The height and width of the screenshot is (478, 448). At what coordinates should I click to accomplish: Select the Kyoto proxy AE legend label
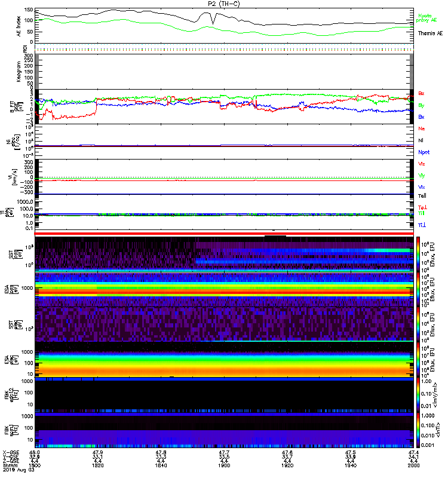[430, 18]
